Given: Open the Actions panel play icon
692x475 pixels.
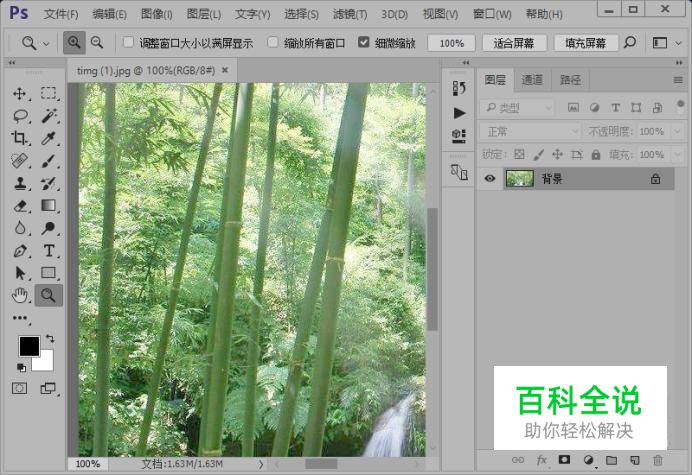Looking at the screenshot, I should 459,113.
